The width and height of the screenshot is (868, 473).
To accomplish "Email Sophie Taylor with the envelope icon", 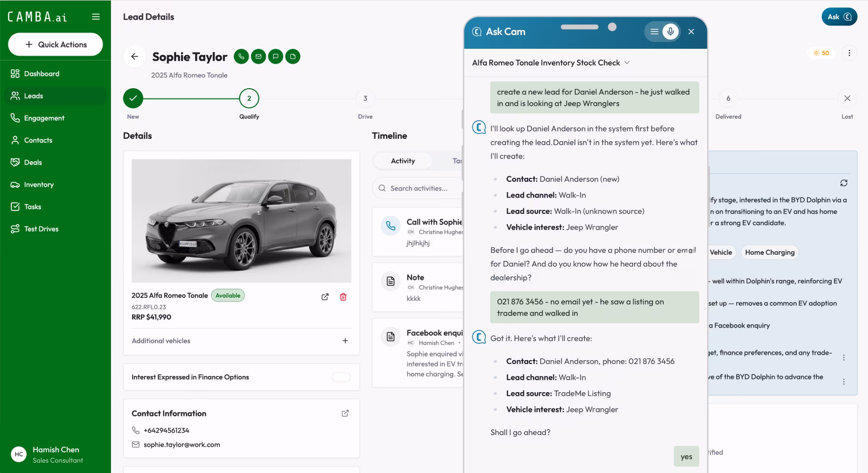I will [x=258, y=57].
